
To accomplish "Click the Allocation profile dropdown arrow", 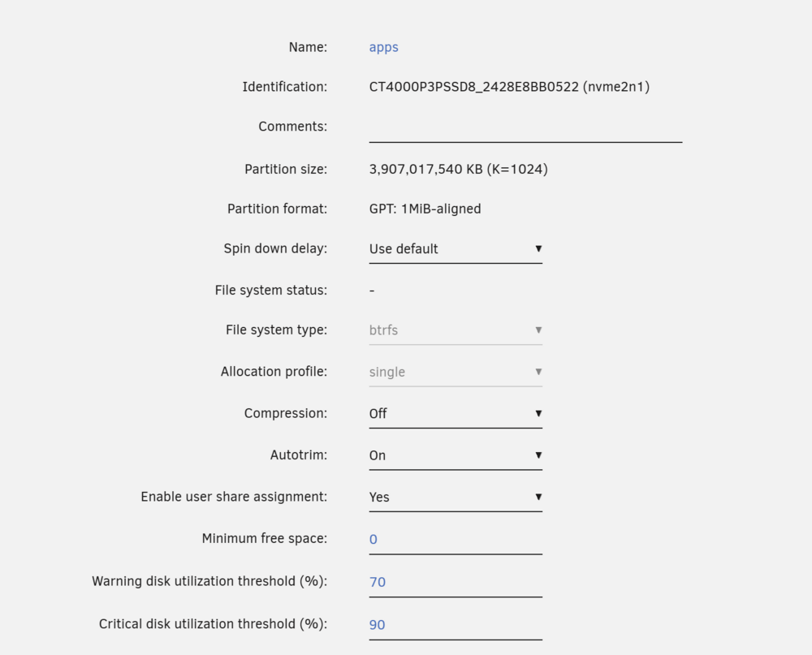I will 538,372.
